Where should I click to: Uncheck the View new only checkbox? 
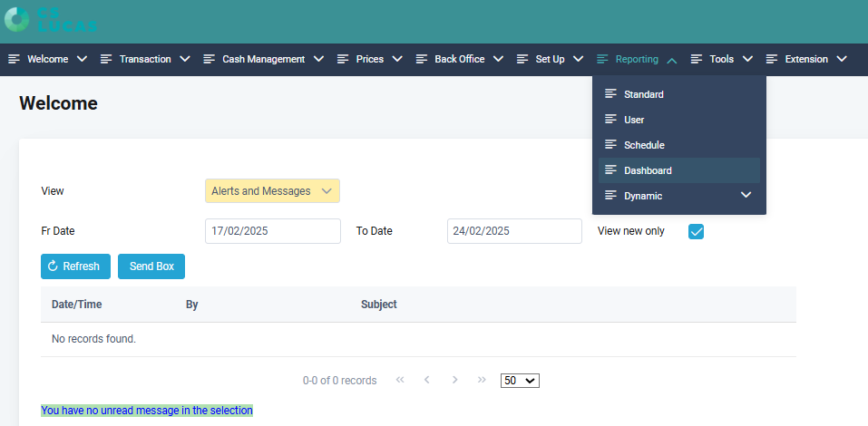696,231
